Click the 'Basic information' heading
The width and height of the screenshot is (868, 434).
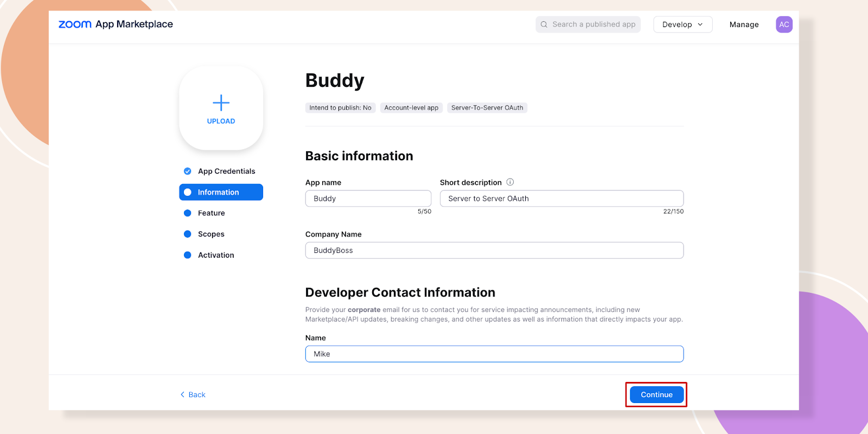[359, 156]
